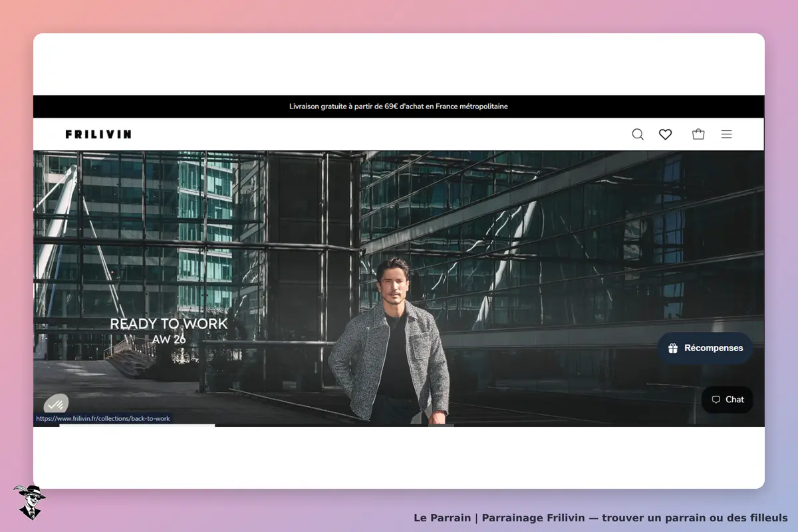Open the shopping bag cart icon
The image size is (798, 532).
pos(698,134)
